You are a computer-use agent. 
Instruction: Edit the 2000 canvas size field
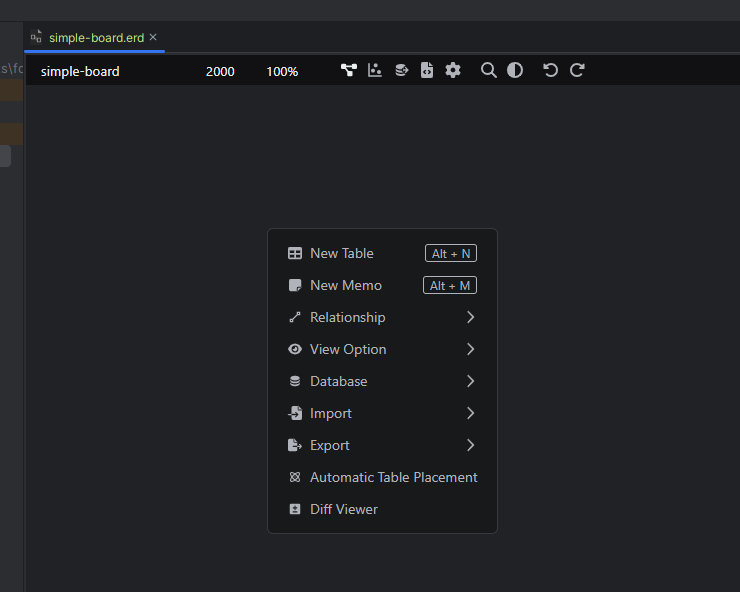[220, 71]
